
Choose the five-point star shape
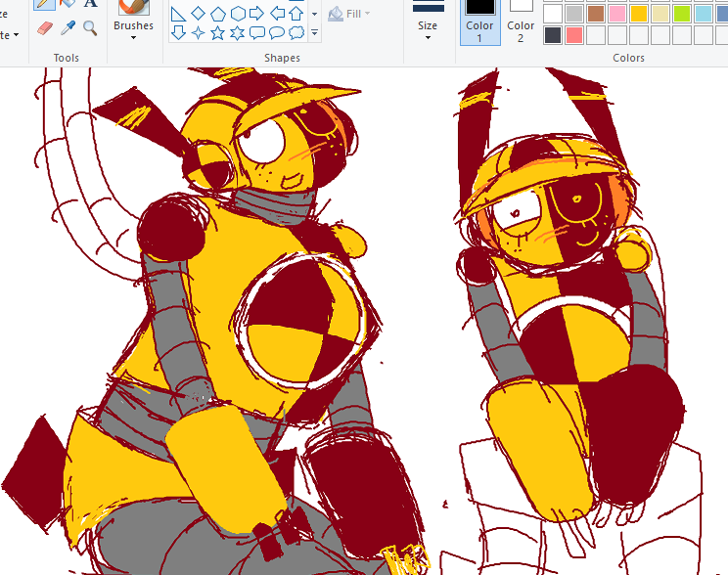click(218, 33)
